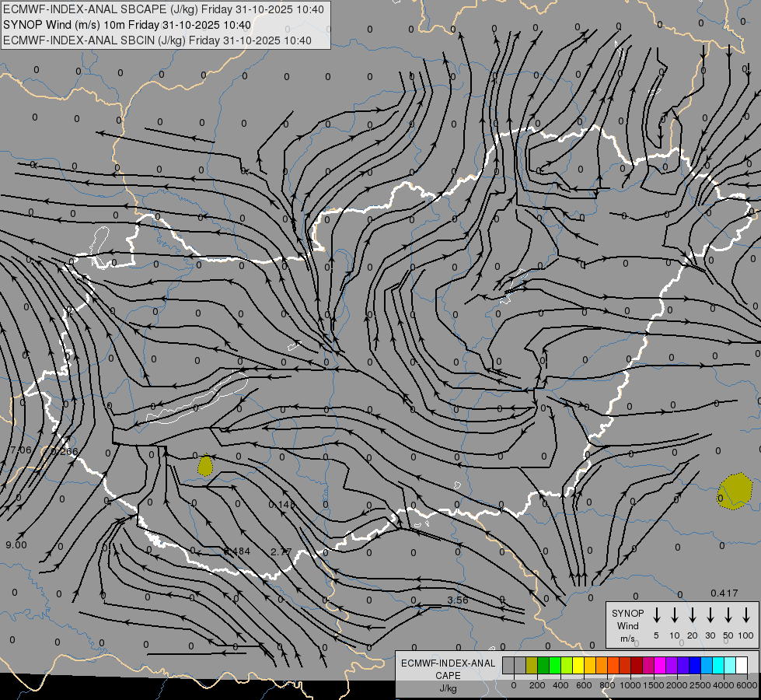Viewport: 761px width, 700px height.
Task: Click the 'SYNOP Wind m/s' legend label
Action: pos(627,625)
